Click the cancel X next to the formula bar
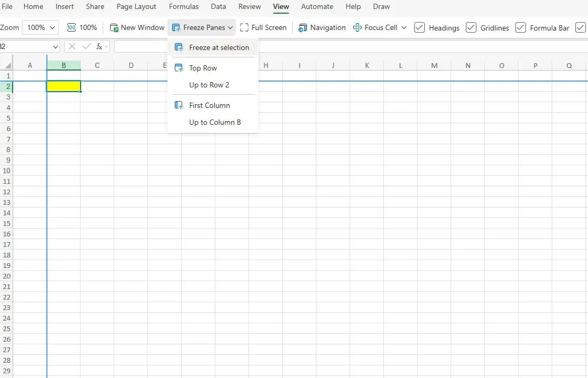The width and height of the screenshot is (588, 378). point(72,46)
